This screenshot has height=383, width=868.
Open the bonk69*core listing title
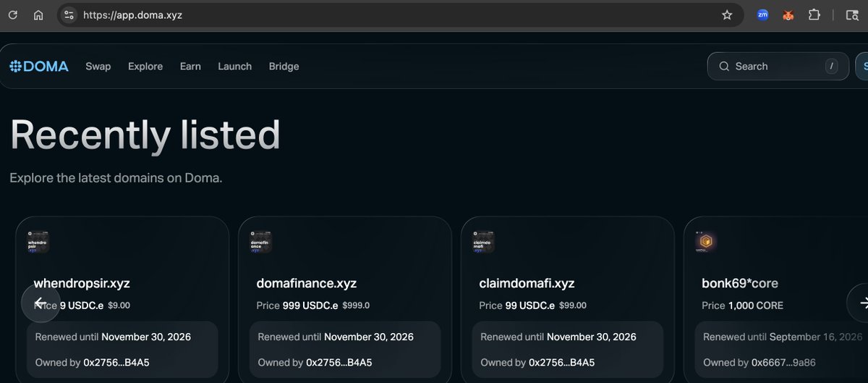tap(740, 283)
